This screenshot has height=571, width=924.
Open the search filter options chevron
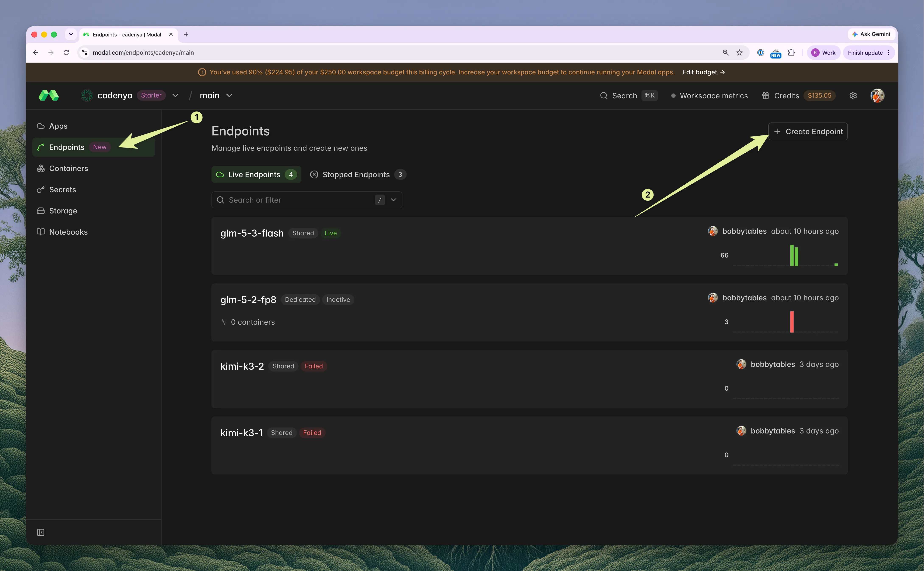pos(393,200)
